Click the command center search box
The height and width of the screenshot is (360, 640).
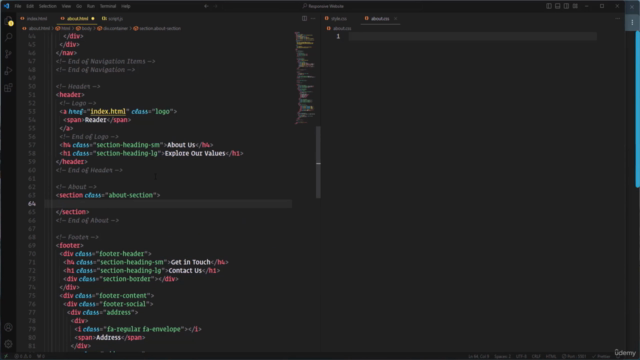click(323, 6)
